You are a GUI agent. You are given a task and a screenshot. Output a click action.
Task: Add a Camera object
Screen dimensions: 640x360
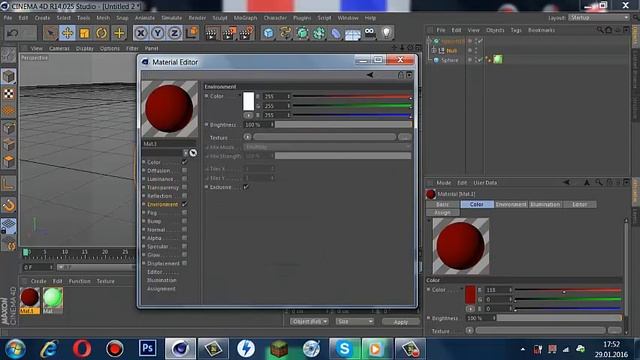370,33
